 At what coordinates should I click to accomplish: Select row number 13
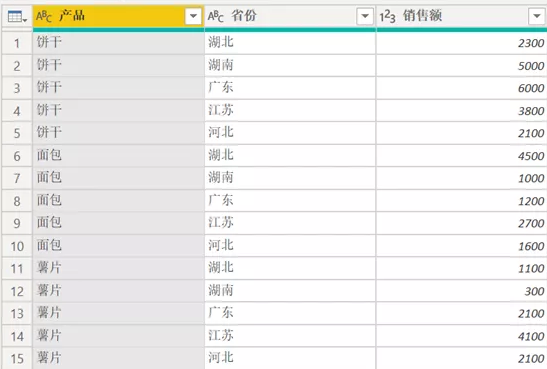[17, 314]
